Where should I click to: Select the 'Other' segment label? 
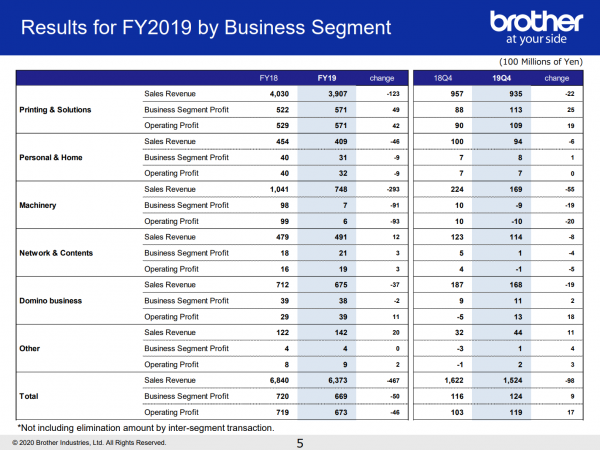click(x=29, y=349)
